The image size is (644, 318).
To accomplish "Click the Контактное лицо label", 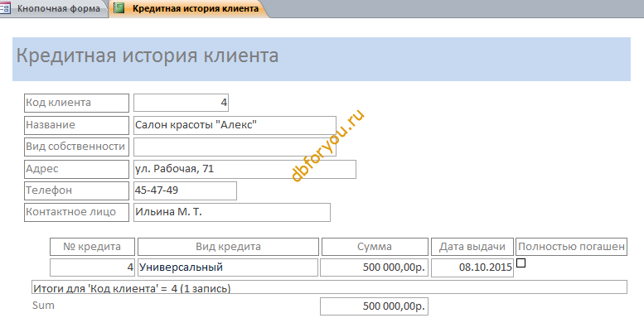I will pyautogui.click(x=76, y=213).
